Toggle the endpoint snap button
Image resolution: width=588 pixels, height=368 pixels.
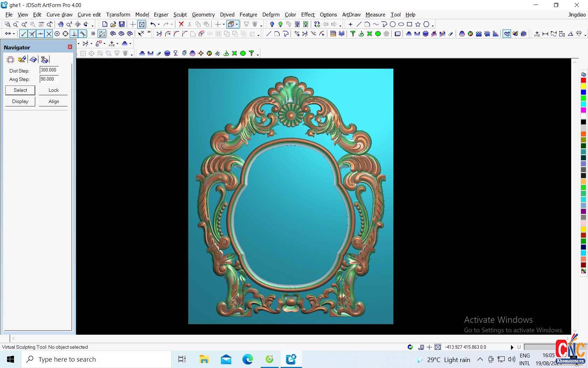pyautogui.click(x=23, y=34)
